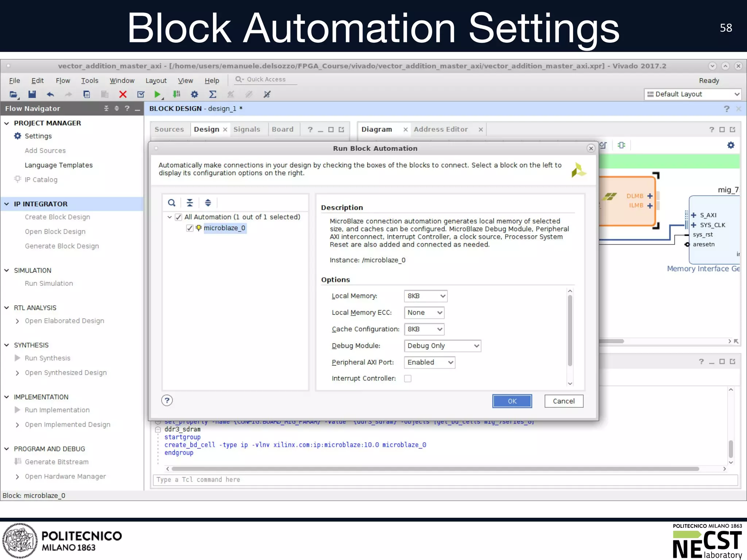Click the Settings gear in Project Manager
Image resolution: width=747 pixels, height=560 pixels.
(18, 136)
